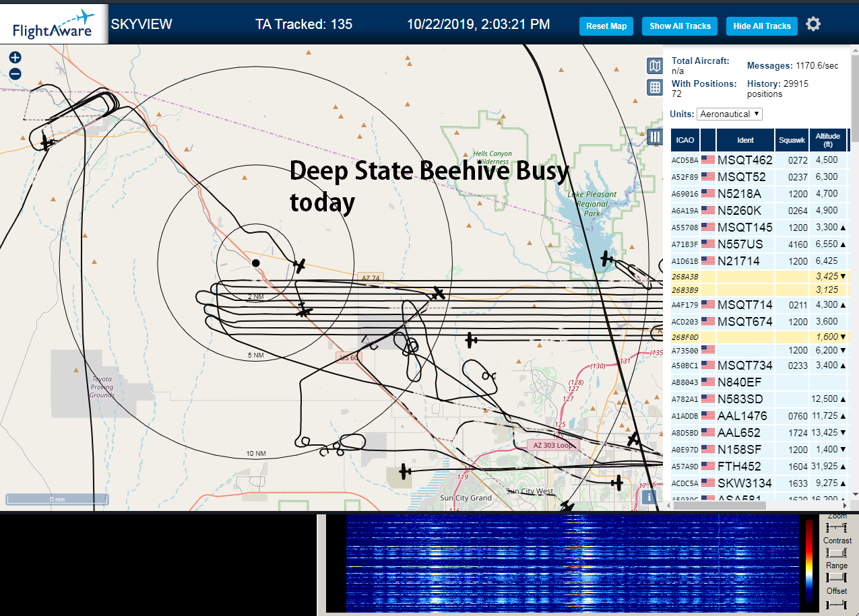Click the flag column header
The height and width of the screenshot is (616, 859).
tap(708, 140)
